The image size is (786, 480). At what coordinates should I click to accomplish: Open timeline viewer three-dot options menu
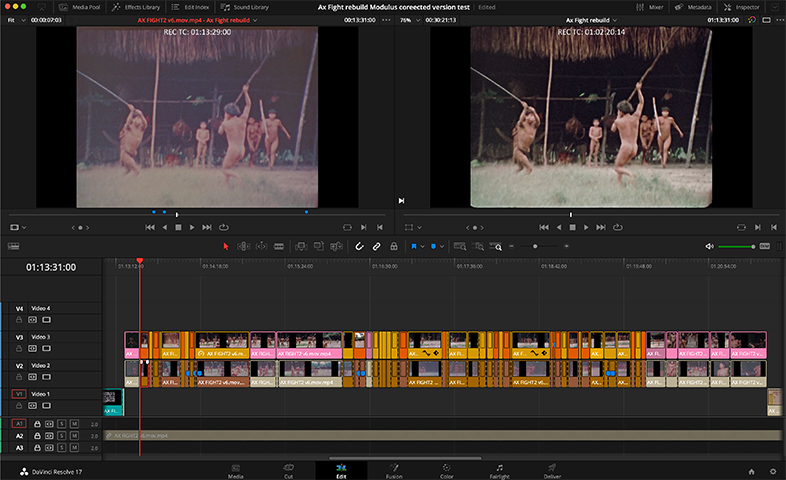(780, 20)
